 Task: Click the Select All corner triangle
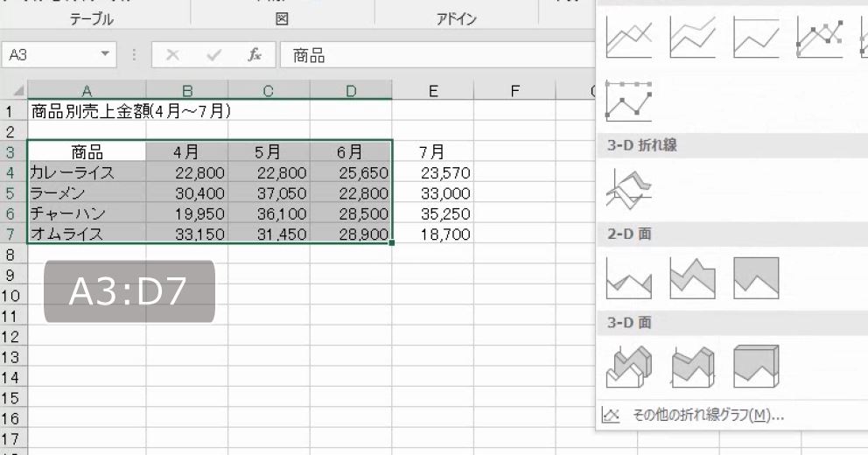18,90
